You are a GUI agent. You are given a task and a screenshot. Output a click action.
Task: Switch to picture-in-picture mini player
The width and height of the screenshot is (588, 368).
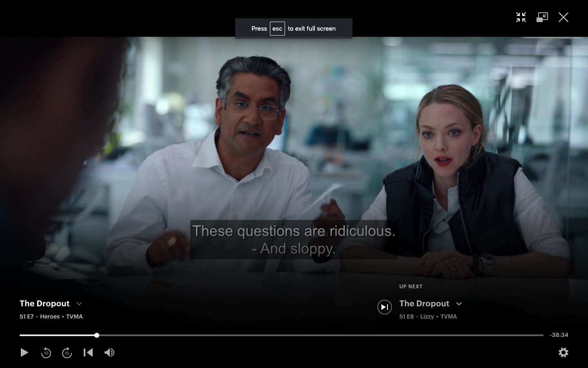click(x=542, y=17)
